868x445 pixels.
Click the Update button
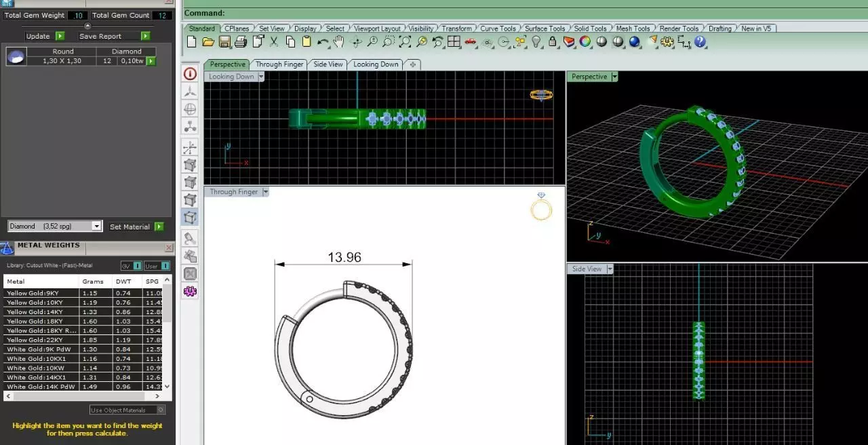[45, 36]
